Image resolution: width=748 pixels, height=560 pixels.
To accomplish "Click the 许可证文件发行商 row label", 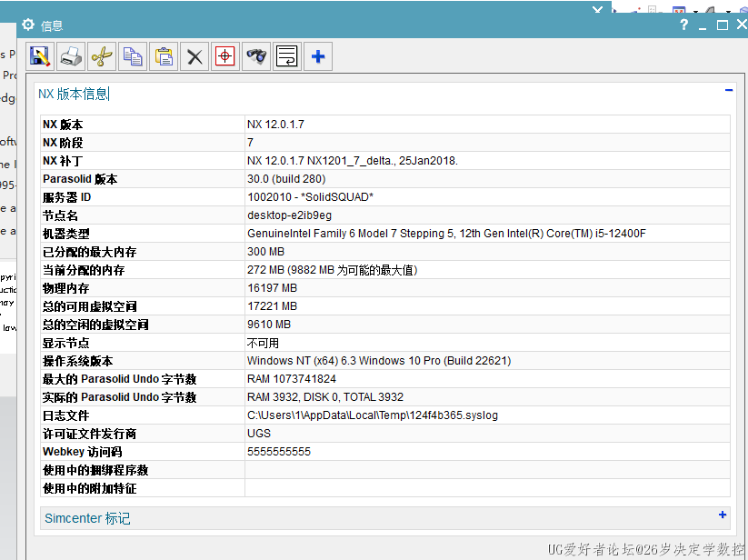I will click(89, 433).
